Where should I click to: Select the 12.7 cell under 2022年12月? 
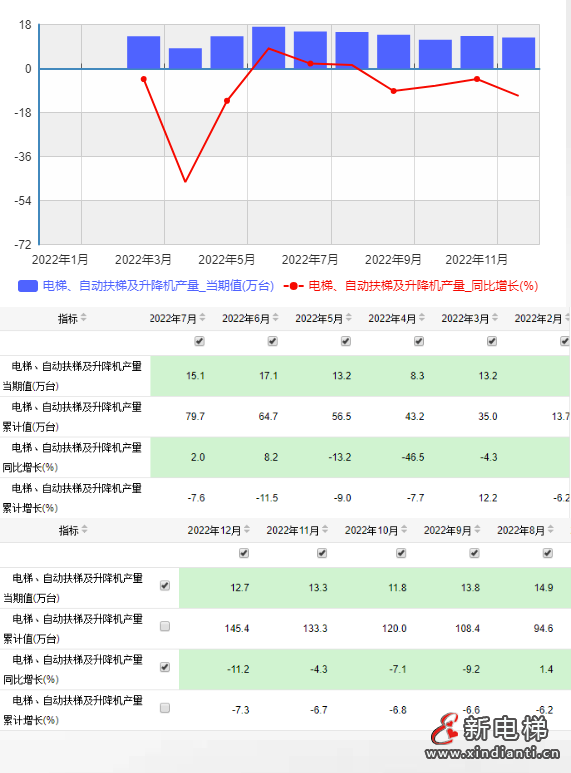240,588
